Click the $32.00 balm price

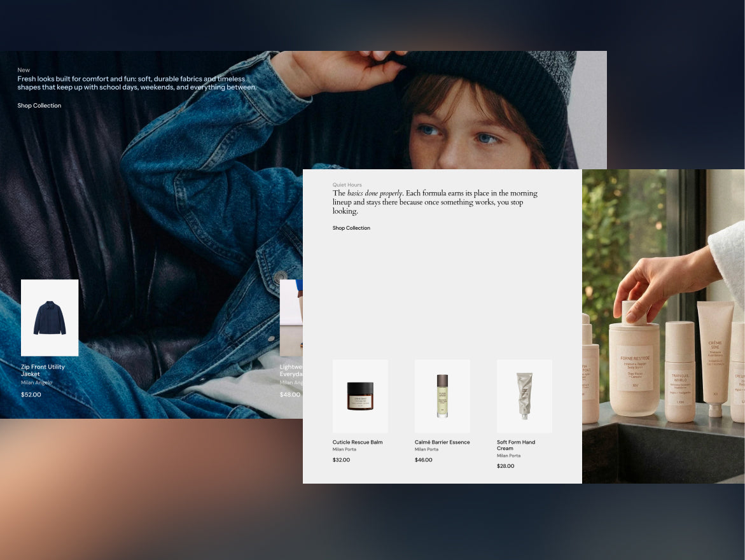(x=341, y=459)
